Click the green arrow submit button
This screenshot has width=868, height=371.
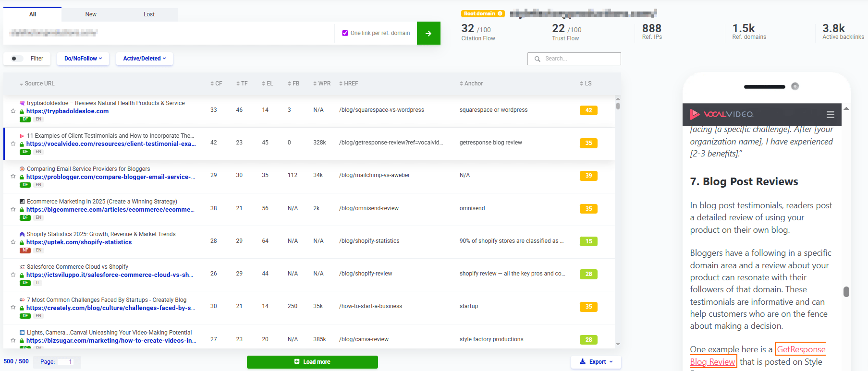pos(428,33)
